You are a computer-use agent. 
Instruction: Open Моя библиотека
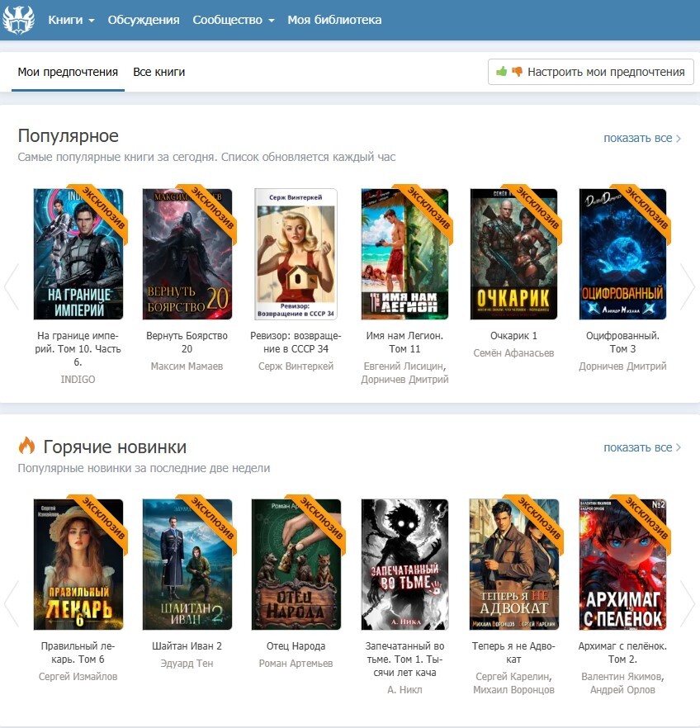click(x=334, y=20)
